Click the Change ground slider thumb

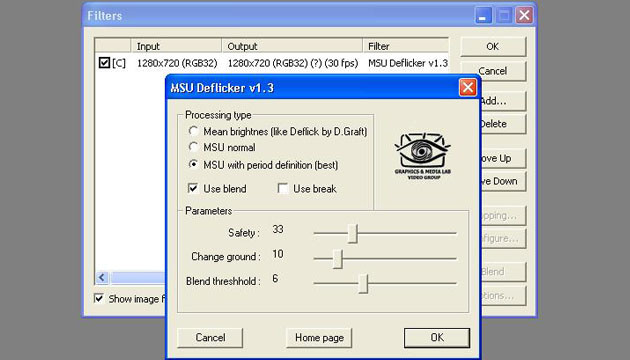click(x=338, y=258)
